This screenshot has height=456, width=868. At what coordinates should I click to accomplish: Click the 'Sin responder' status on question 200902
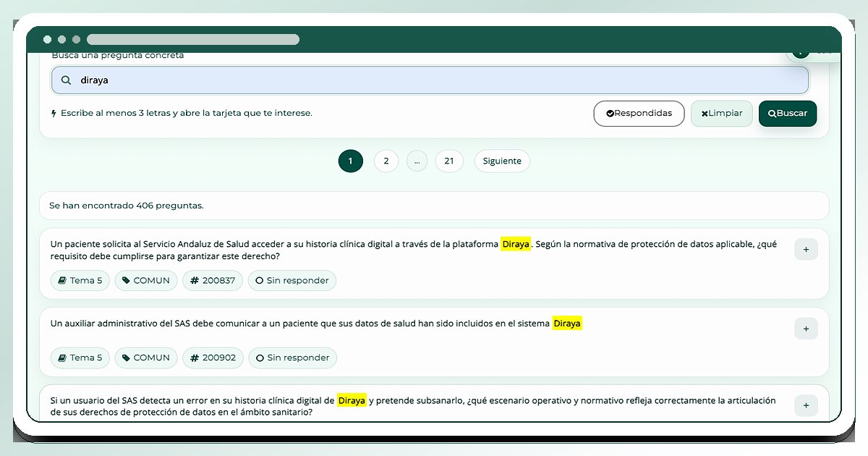pyautogui.click(x=292, y=358)
